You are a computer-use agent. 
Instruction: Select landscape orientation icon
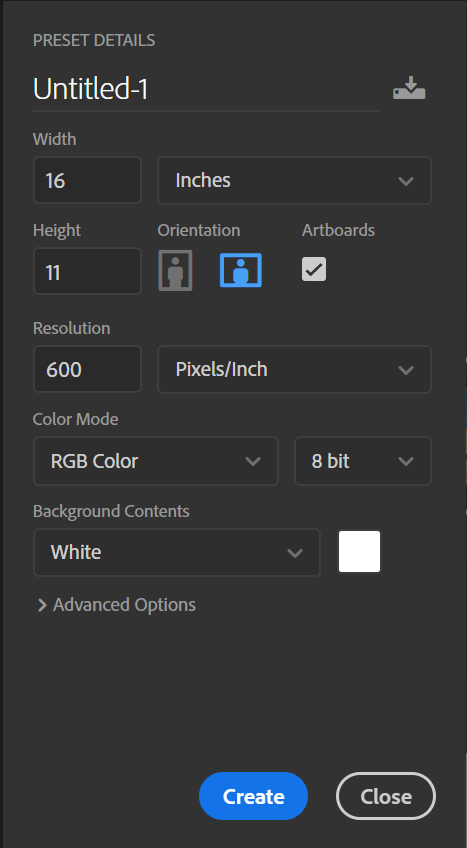coord(241,270)
